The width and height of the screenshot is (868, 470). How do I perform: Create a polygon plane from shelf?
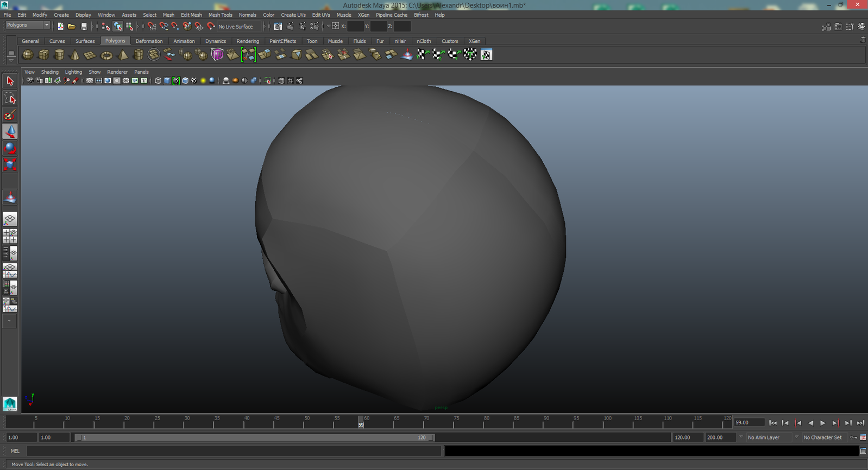91,54
